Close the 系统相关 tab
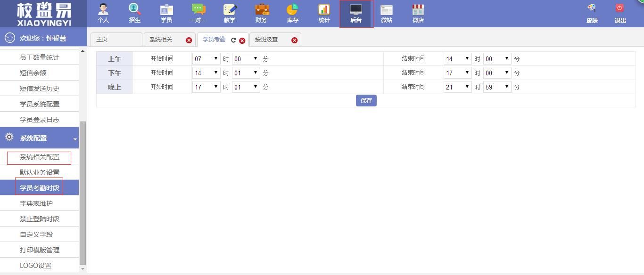Screen dimensions: 644x275 (x=189, y=40)
